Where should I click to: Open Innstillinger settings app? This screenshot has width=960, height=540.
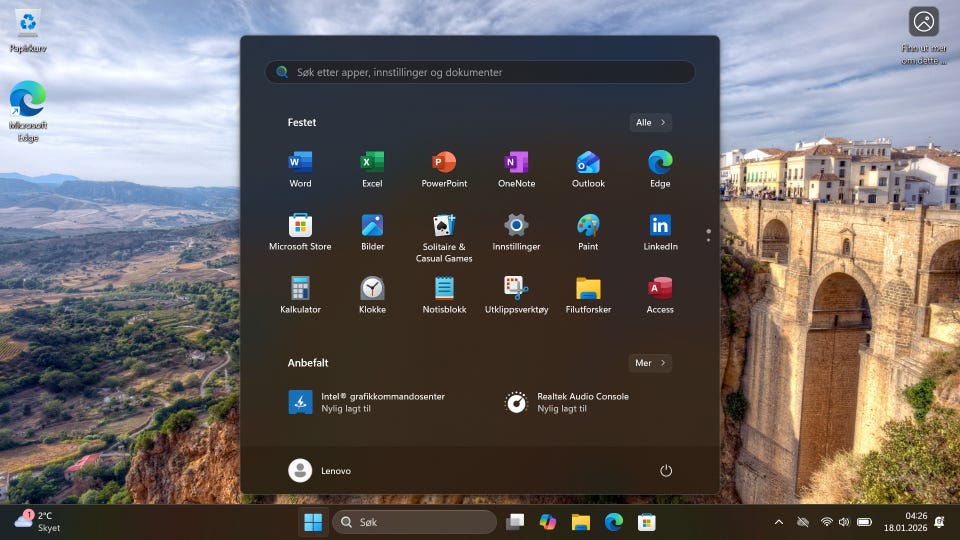[x=516, y=233]
